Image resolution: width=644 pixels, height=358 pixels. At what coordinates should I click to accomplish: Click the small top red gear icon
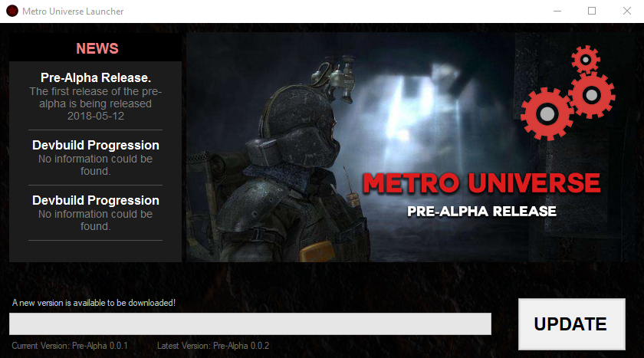(586, 60)
